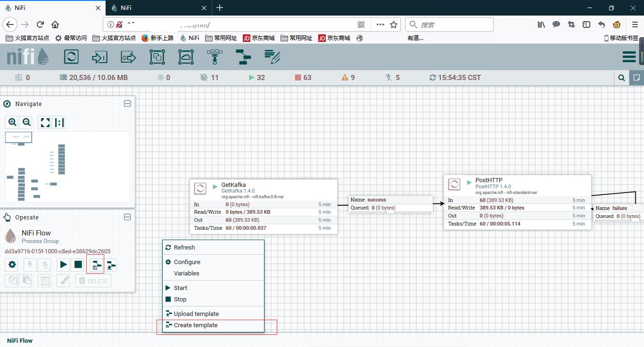This screenshot has width=644, height=347.
Task: Click the Copy icon in Operate panel
Action: (12, 281)
